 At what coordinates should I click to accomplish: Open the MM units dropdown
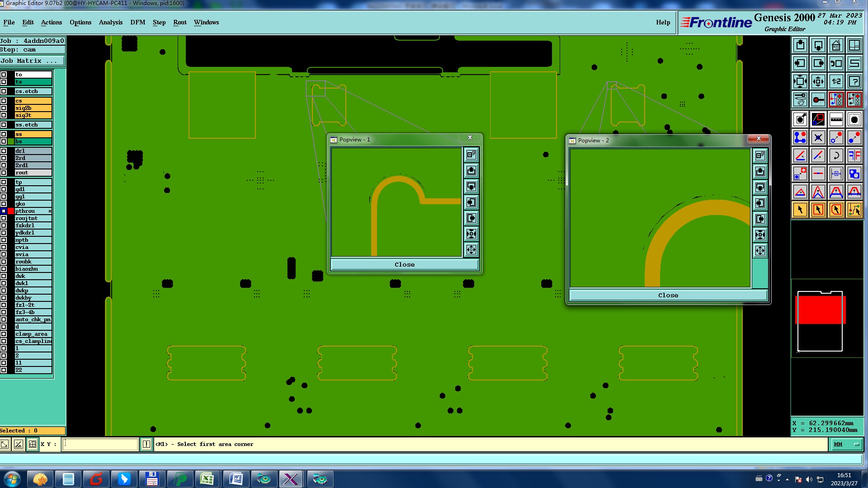tap(847, 445)
